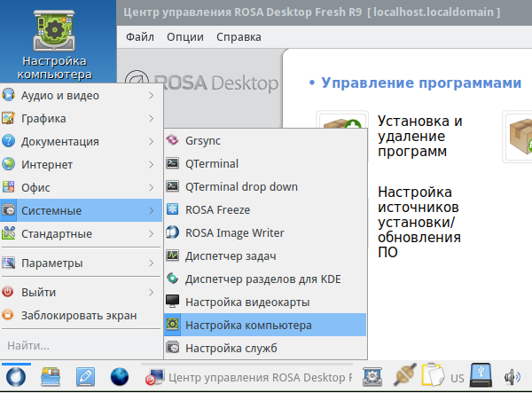Click the ROSA Image Writer label
Viewport: 532px width, 393px height.
[x=234, y=232]
